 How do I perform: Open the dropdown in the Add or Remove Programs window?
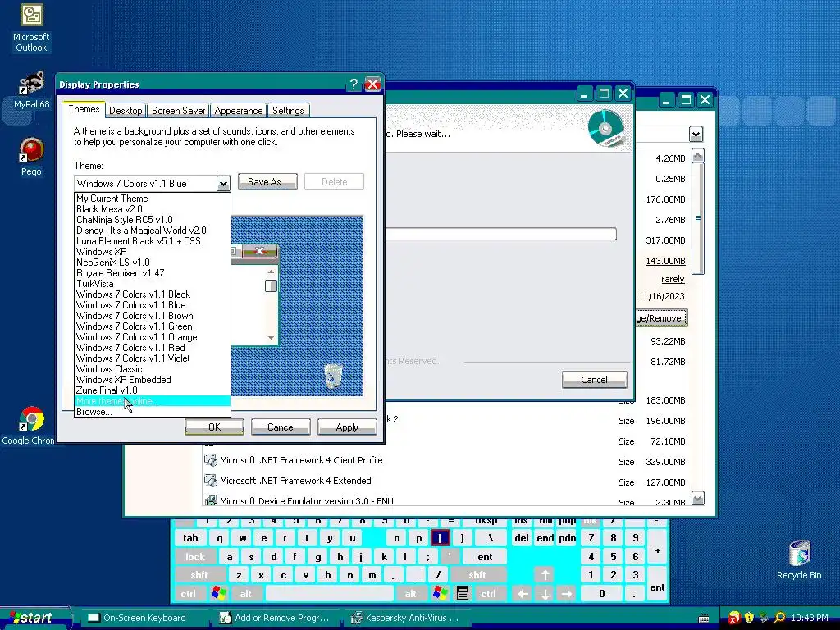coord(696,134)
